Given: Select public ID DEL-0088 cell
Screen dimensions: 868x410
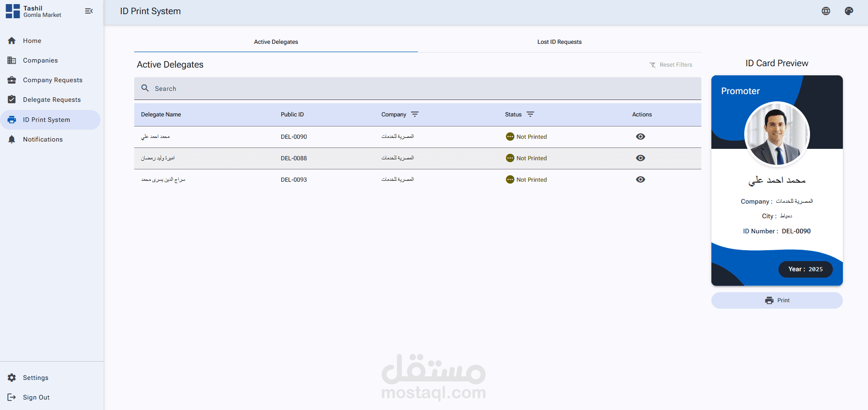Looking at the screenshot, I should pyautogui.click(x=294, y=158).
